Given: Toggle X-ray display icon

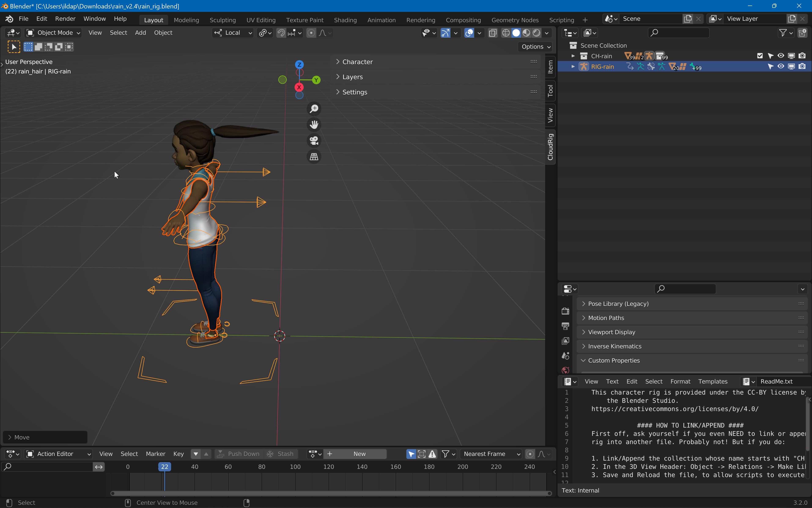Looking at the screenshot, I should coord(492,33).
